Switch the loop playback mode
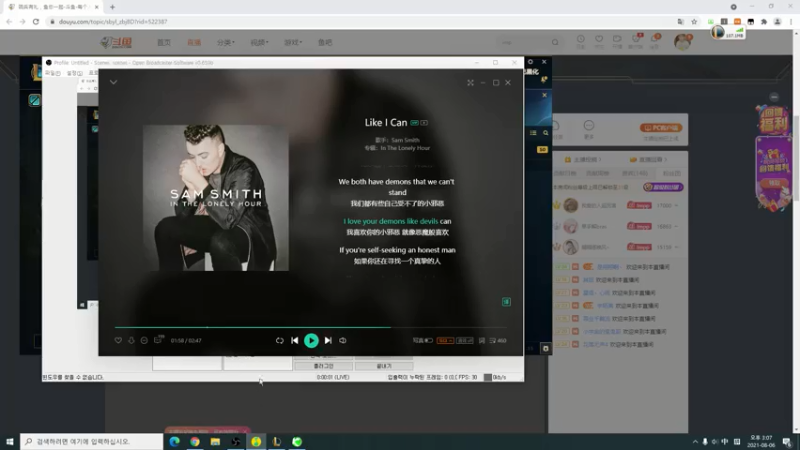The width and height of the screenshot is (800, 450). click(280, 340)
